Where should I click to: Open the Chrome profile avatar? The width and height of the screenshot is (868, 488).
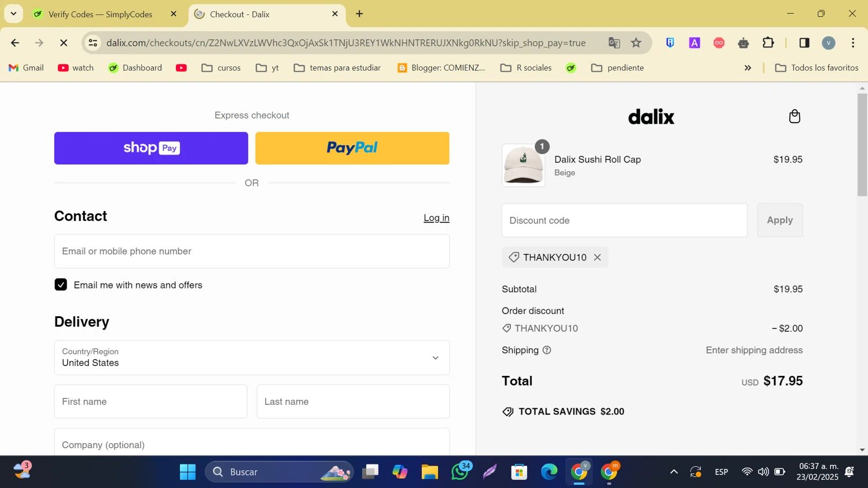coord(829,43)
